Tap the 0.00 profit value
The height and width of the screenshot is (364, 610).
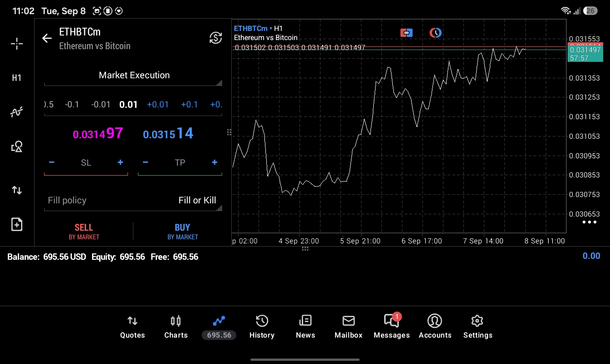(x=591, y=256)
